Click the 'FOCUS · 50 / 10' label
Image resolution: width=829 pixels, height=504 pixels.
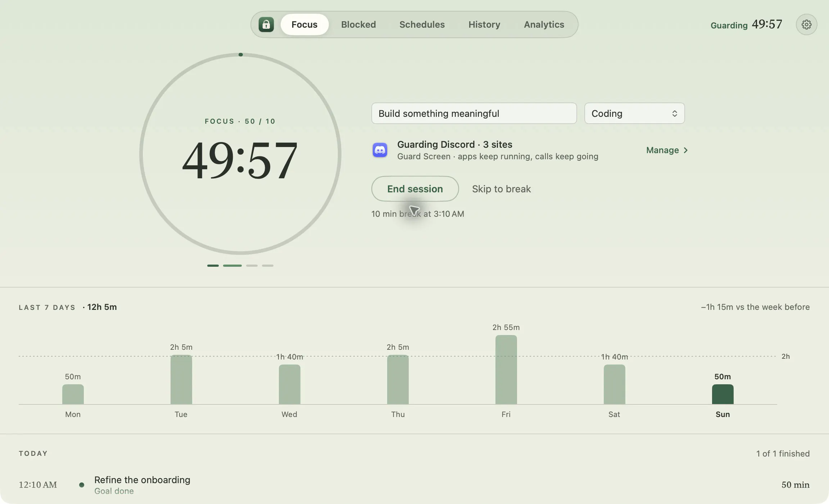tap(240, 121)
